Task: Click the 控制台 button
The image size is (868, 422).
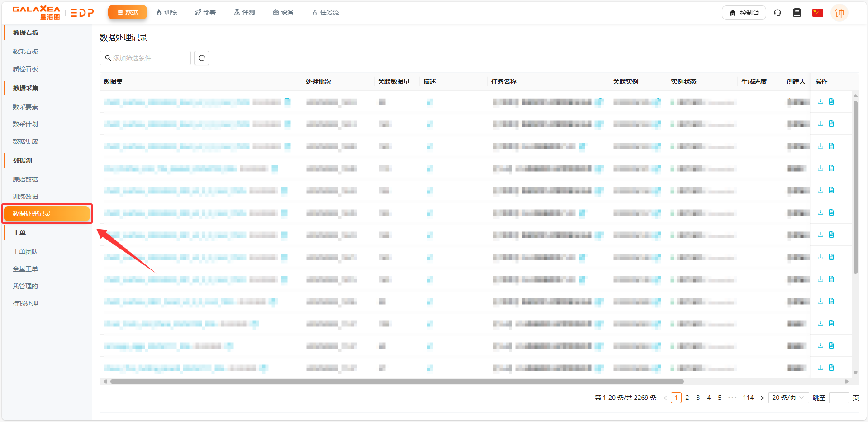Action: click(x=744, y=13)
